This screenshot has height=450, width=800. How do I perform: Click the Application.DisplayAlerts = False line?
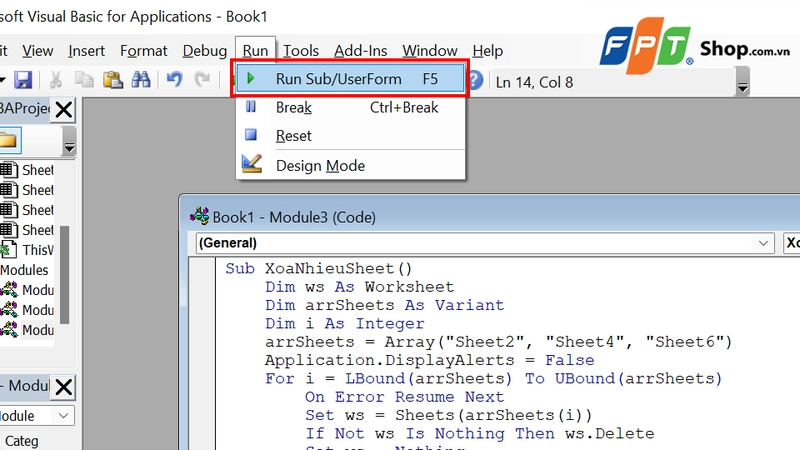point(429,360)
